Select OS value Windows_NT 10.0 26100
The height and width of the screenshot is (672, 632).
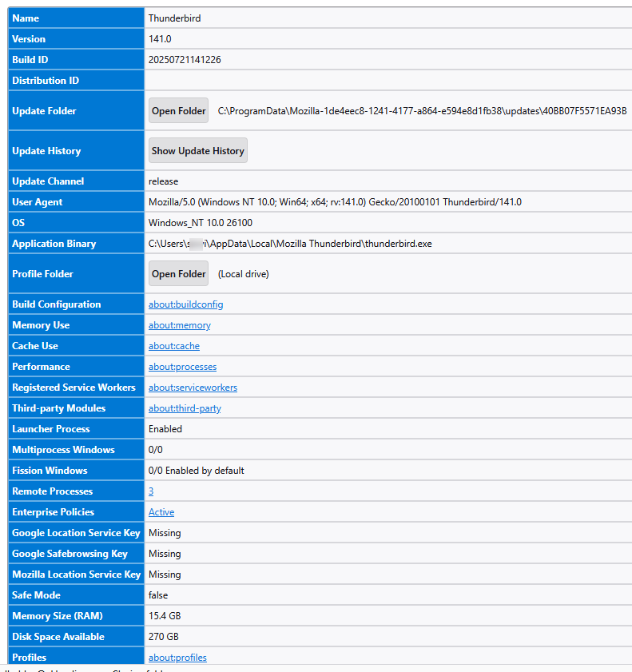[201, 223]
